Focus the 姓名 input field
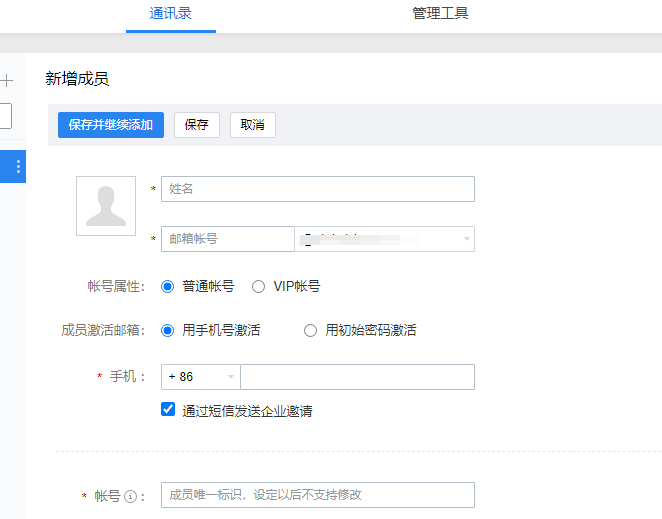Screen dimensions: 662x519 click(317, 189)
